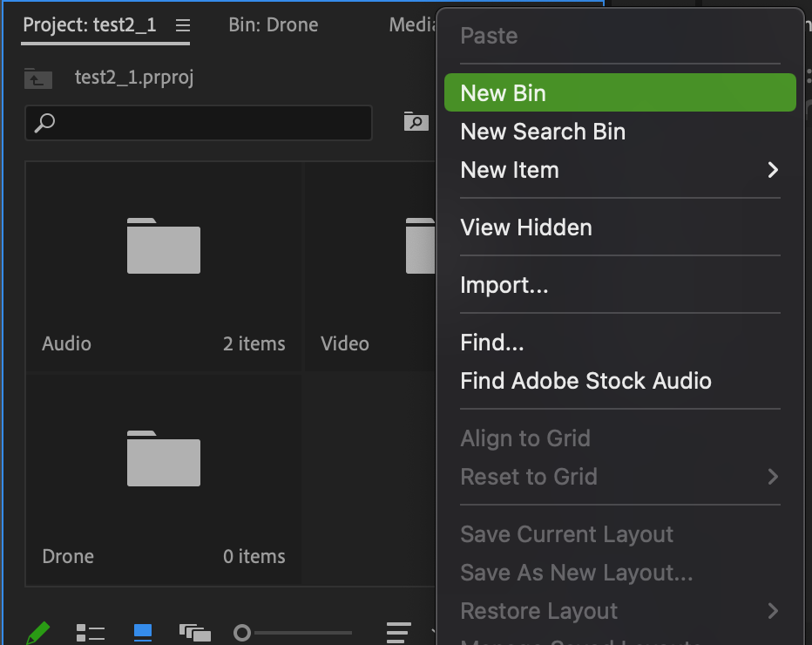
Task: Click the parent folder navigate-up icon
Action: tap(38, 78)
